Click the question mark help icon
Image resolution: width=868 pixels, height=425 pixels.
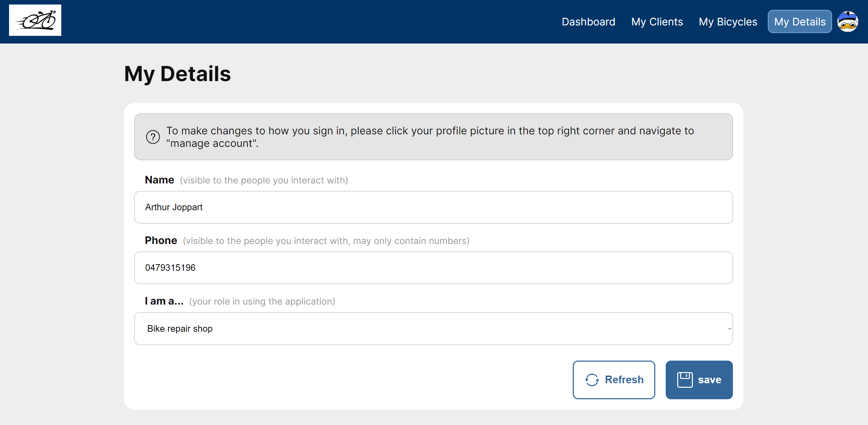pos(153,137)
